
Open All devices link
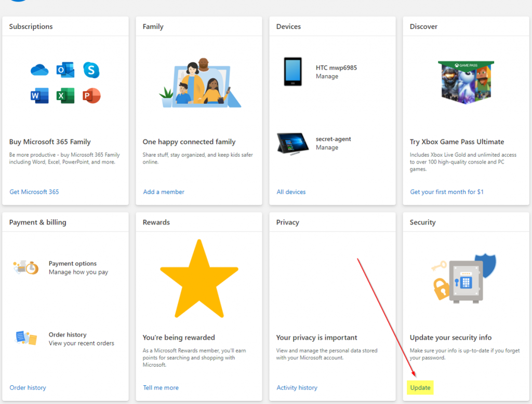coord(291,192)
